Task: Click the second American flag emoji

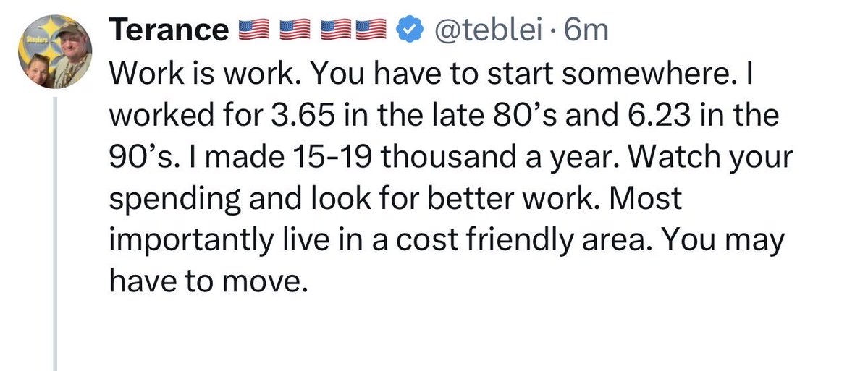Action: tap(295, 30)
